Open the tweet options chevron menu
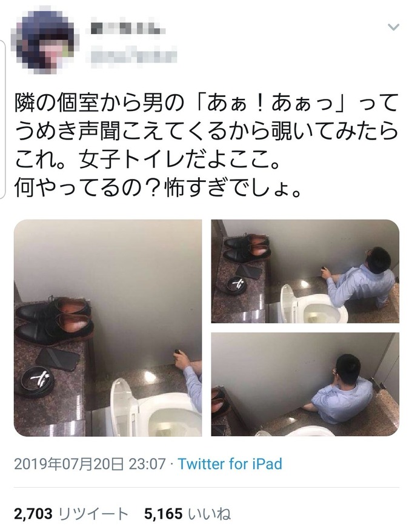The height and width of the screenshot is (532, 412). [x=393, y=27]
